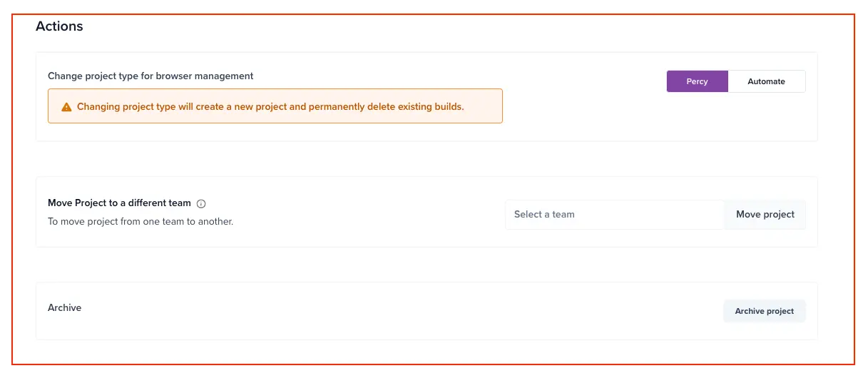Viewport: 868px width, 388px height.
Task: Click the info icon beside Move Project heading
Action: pos(201,204)
